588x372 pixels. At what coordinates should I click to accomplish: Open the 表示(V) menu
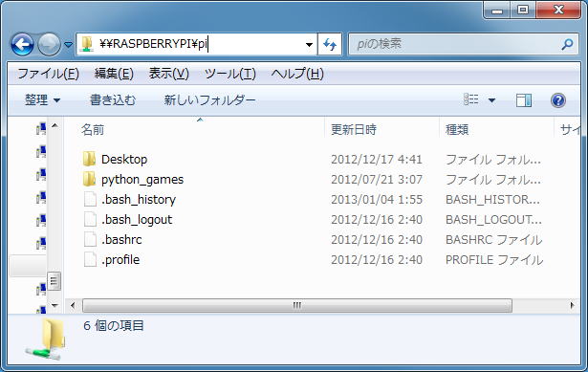tap(168, 74)
